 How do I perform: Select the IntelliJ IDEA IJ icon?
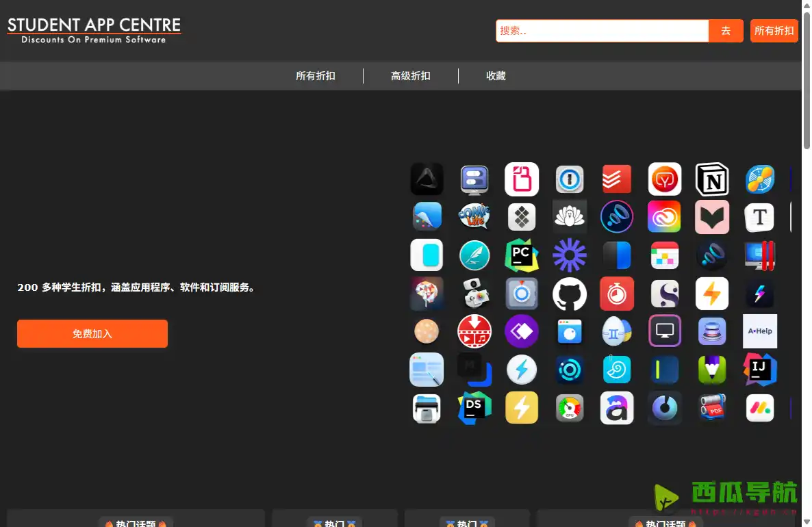point(760,370)
